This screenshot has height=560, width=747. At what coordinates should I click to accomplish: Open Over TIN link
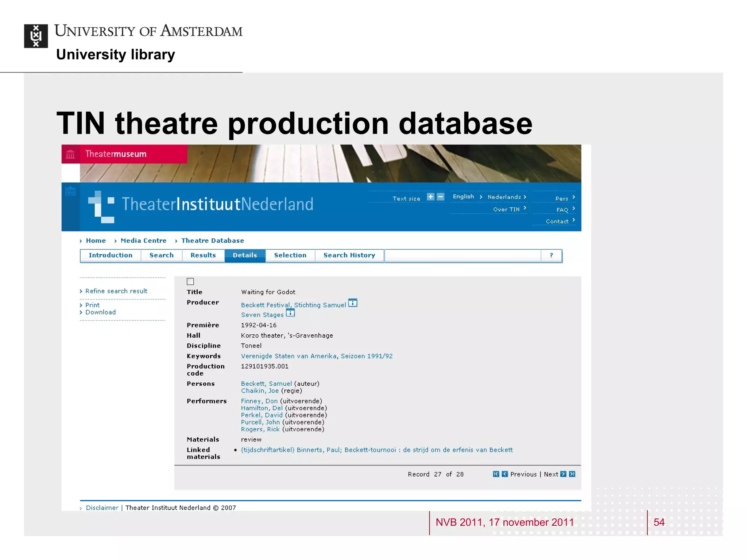[506, 210]
